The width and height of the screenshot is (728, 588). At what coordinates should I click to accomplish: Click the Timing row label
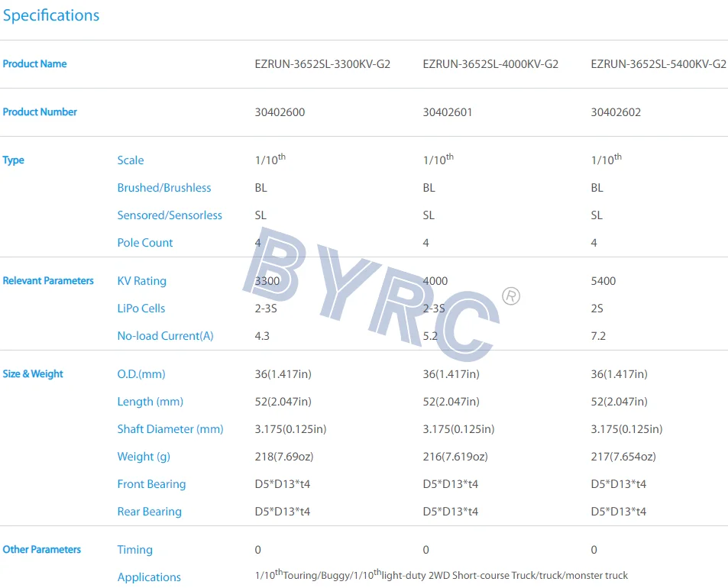point(134,550)
